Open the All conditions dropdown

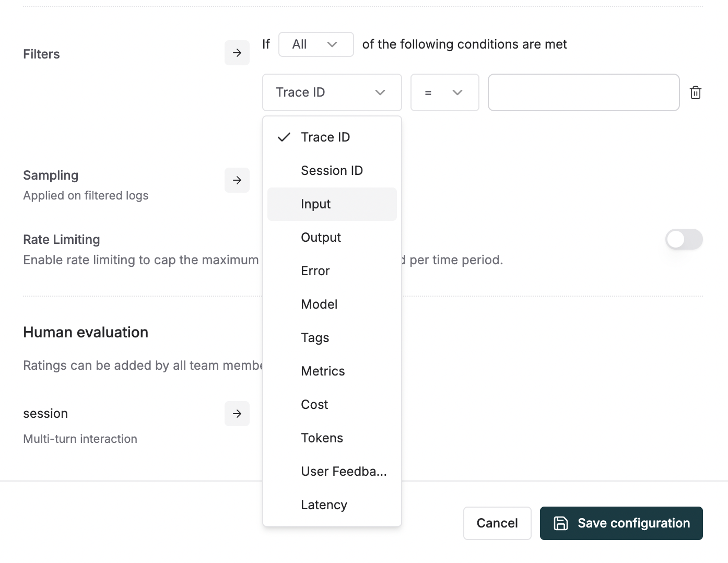tap(316, 44)
